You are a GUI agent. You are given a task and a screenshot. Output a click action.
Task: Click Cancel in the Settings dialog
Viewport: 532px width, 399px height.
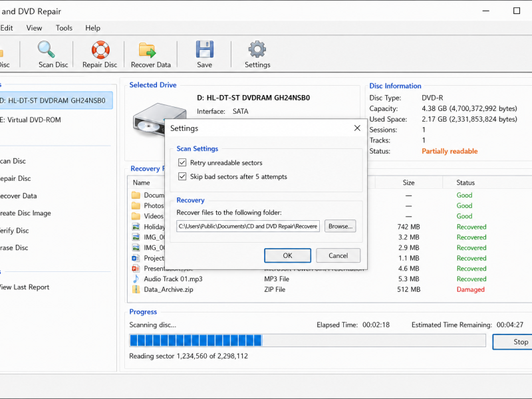338,255
